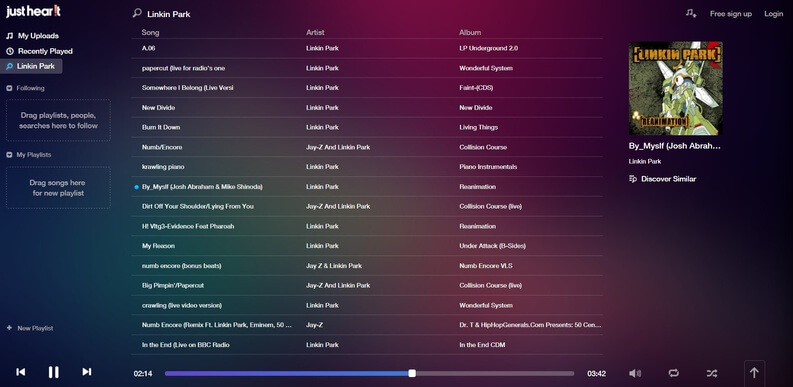Screen dimensions: 793x387
Task: Click the My Uploads music note icon
Action: coord(10,36)
